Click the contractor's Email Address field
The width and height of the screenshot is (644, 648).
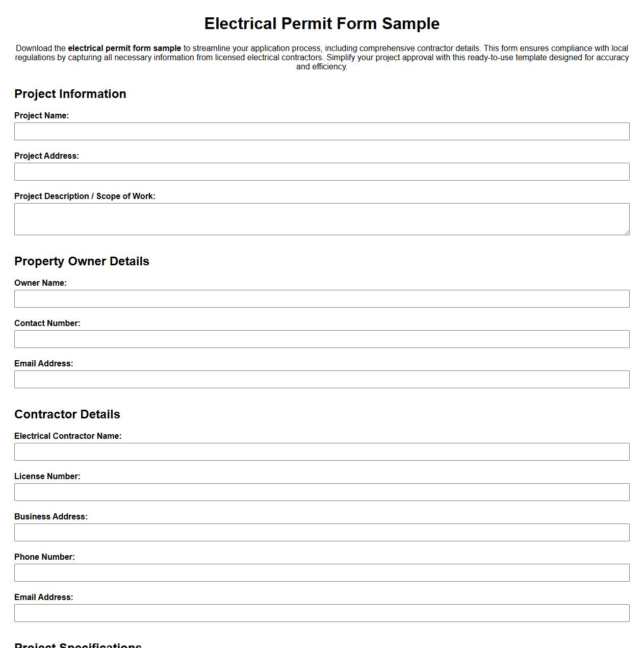(321, 613)
